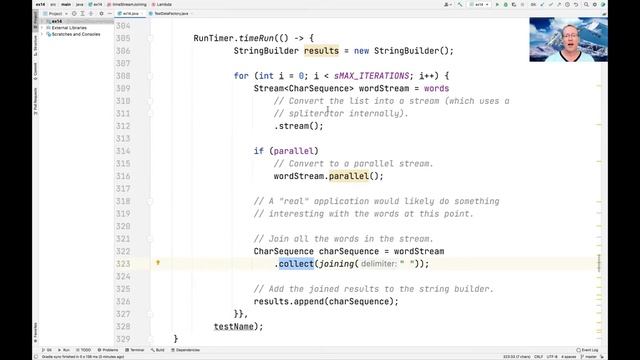
Task: Click expand all icon in Project panel
Action: (x=82, y=13)
